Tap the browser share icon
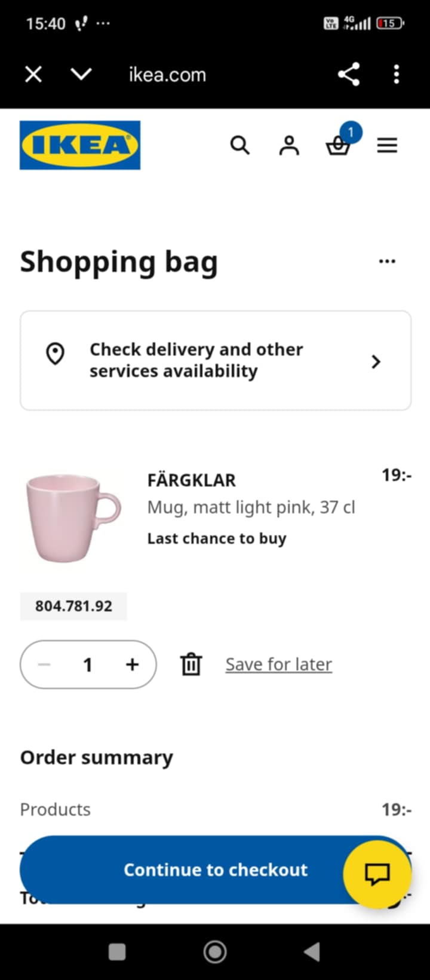 [349, 75]
